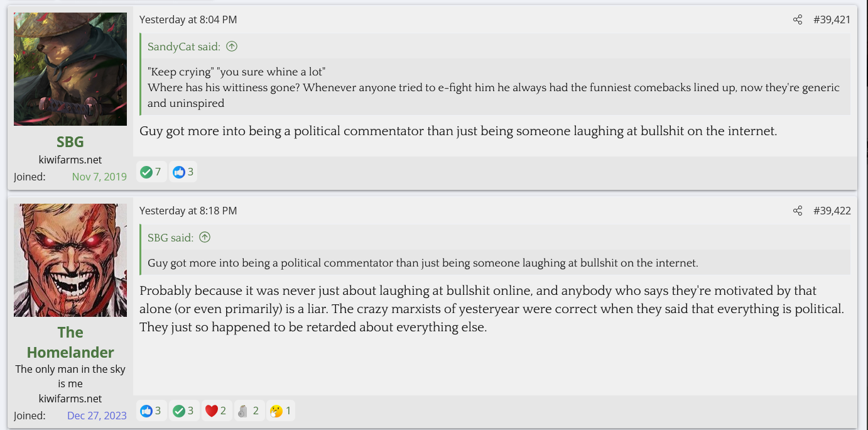Click share icon on post #39,422
The height and width of the screenshot is (430, 868).
click(x=798, y=211)
